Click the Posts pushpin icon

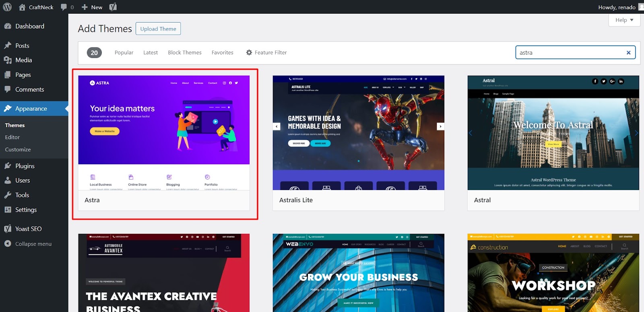click(8, 45)
